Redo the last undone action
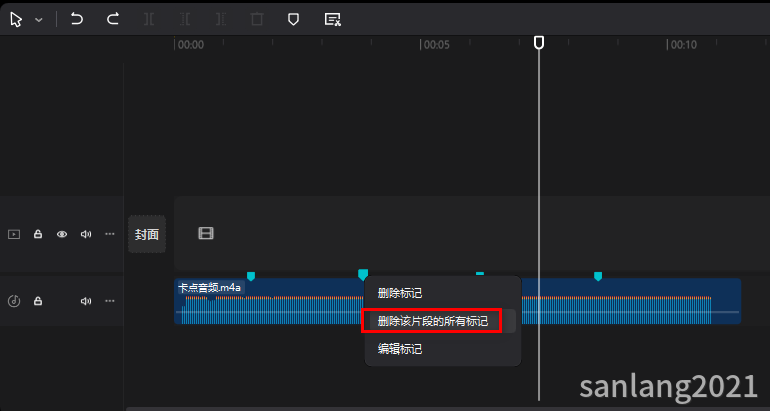 (113, 19)
